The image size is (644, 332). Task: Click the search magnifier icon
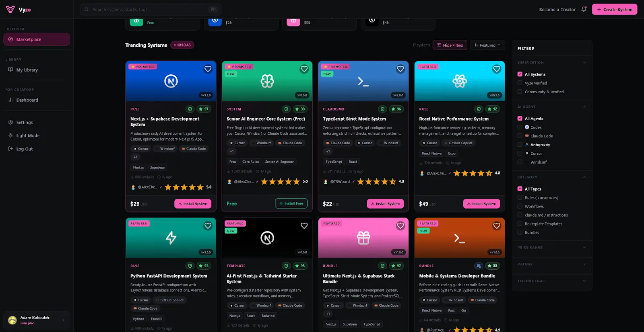point(87,10)
